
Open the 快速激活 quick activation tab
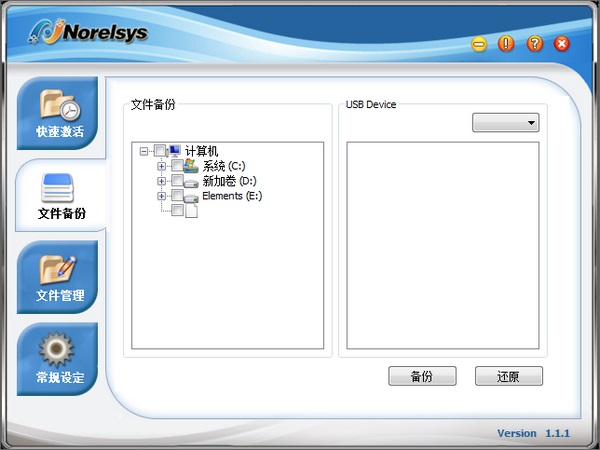(x=57, y=113)
